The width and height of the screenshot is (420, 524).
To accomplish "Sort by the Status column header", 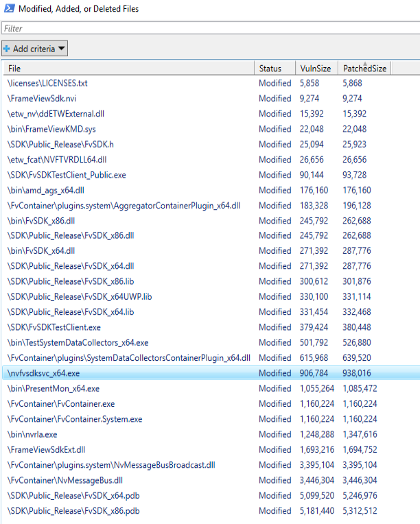I will pyautogui.click(x=275, y=69).
